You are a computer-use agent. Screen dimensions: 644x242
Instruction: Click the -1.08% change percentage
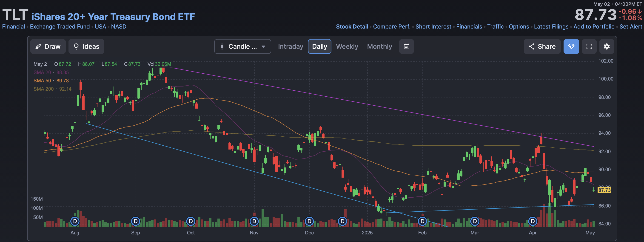click(630, 18)
